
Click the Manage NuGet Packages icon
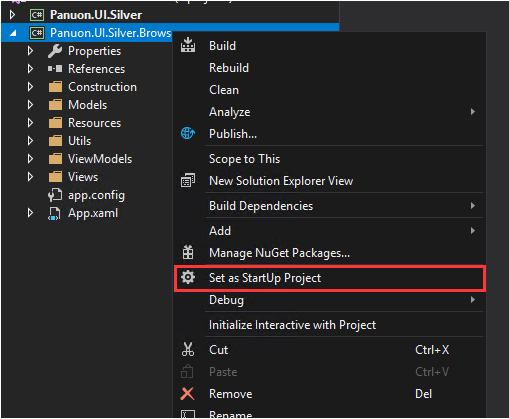[188, 252]
